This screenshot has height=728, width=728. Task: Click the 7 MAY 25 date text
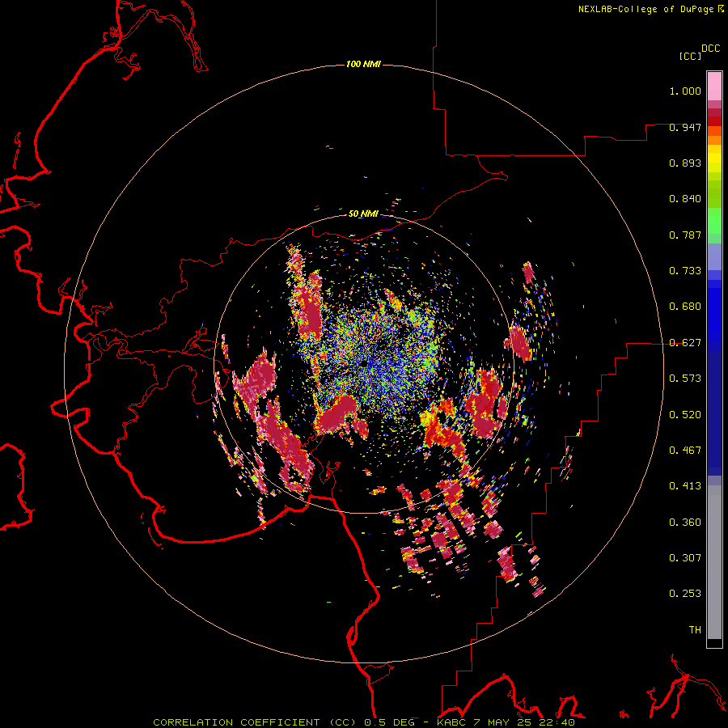502,722
